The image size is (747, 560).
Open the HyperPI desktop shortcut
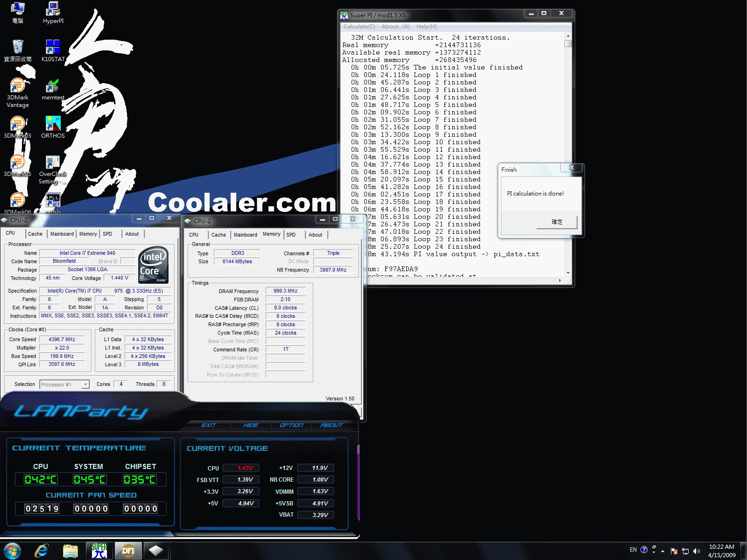(x=53, y=13)
